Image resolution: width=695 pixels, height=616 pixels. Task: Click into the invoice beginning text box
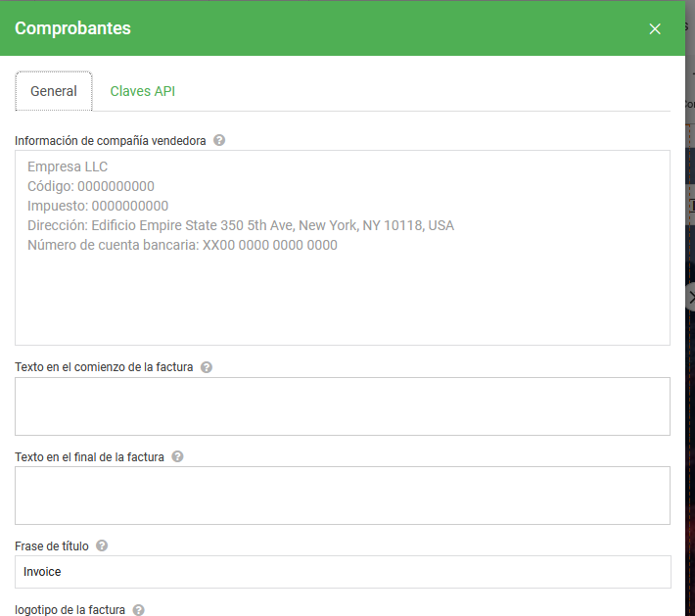pyautogui.click(x=343, y=406)
